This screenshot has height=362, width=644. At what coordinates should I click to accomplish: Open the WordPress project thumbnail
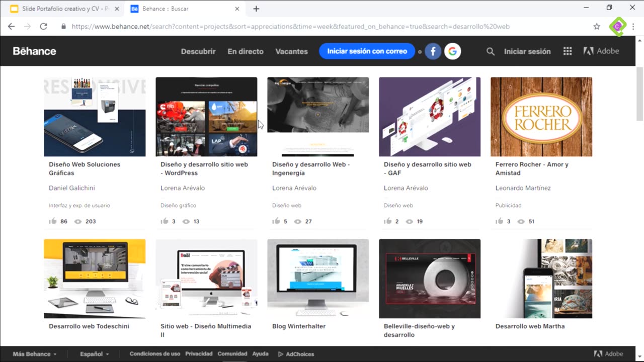[206, 117]
